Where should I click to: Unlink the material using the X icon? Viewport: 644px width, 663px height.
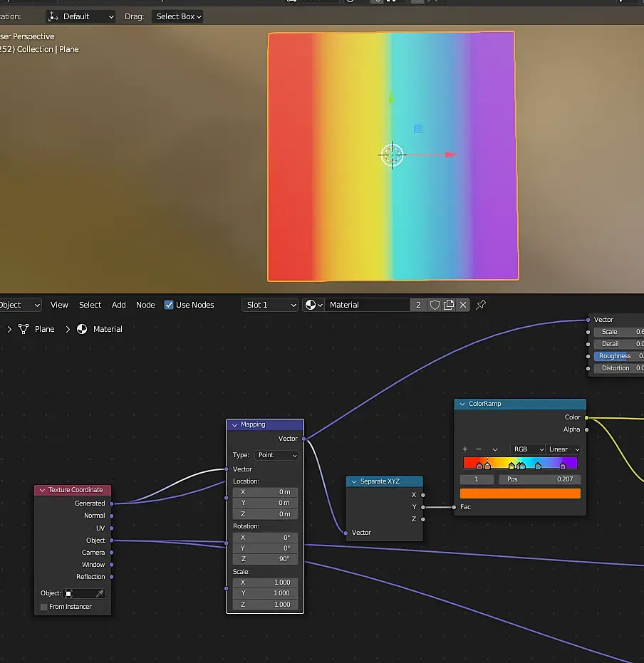click(463, 305)
